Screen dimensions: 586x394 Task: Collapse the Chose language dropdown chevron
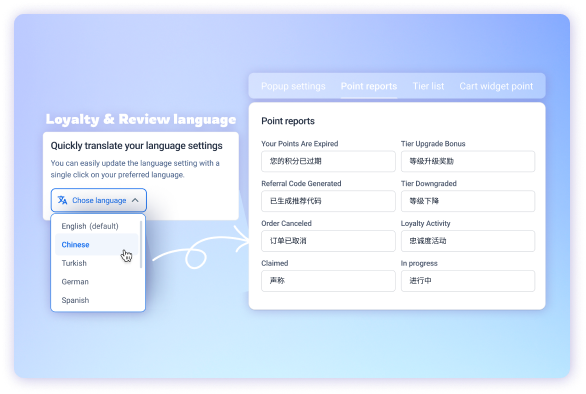[x=135, y=200]
